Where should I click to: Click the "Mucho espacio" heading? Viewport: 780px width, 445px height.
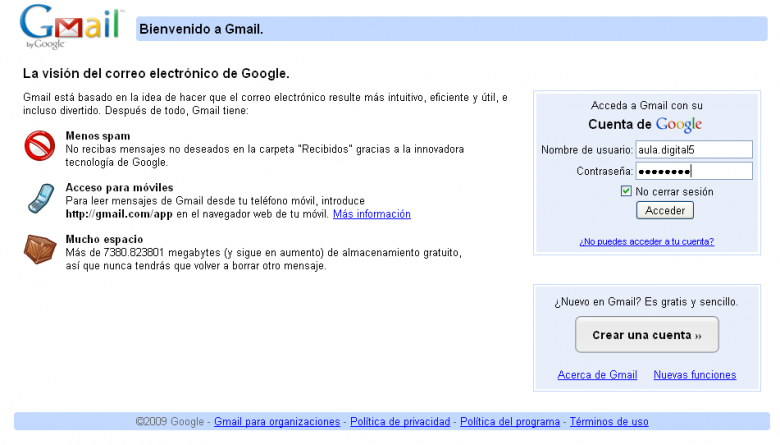pos(104,239)
